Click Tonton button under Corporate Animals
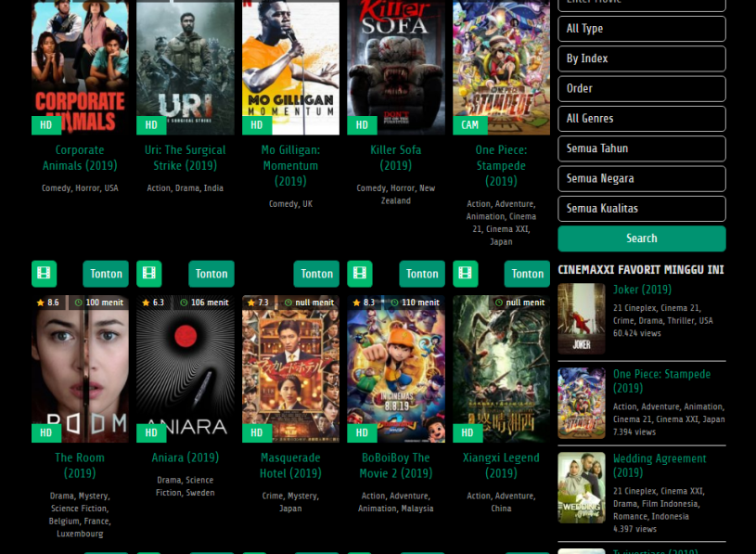756x554 pixels. pos(106,274)
